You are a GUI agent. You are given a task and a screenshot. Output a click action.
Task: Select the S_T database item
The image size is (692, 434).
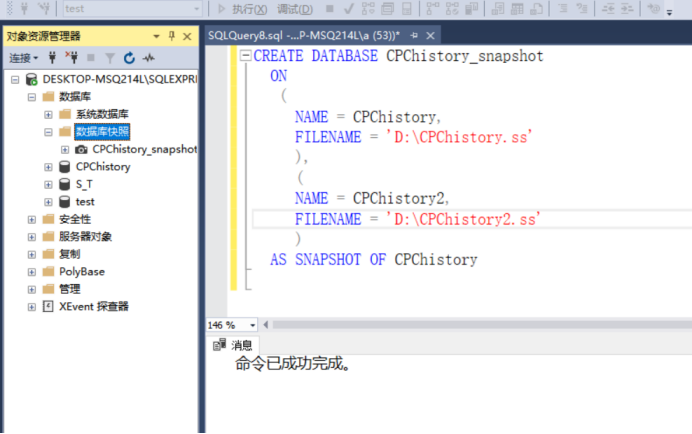84,184
